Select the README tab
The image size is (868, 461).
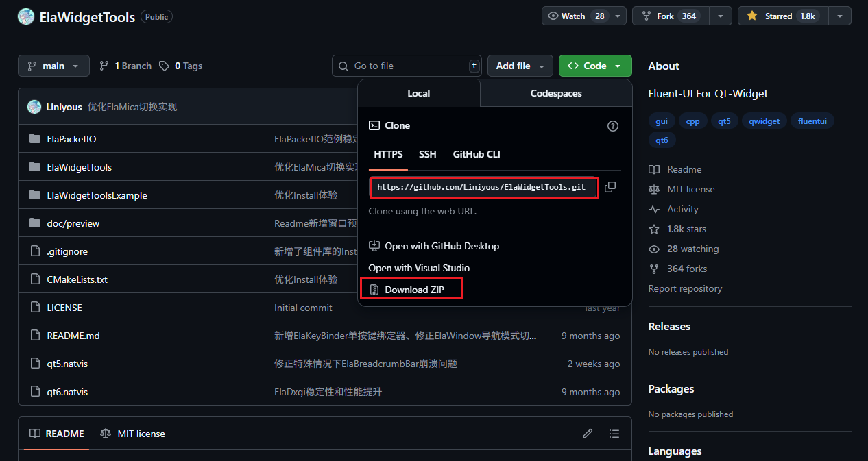tap(56, 434)
